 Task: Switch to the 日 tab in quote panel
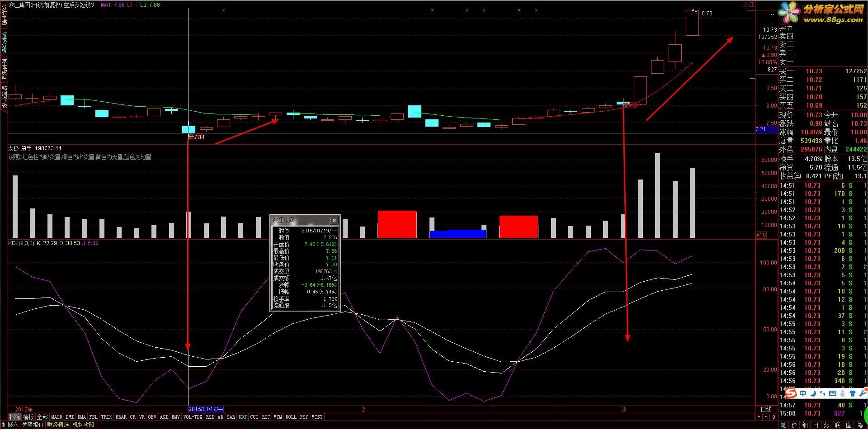tap(816, 425)
